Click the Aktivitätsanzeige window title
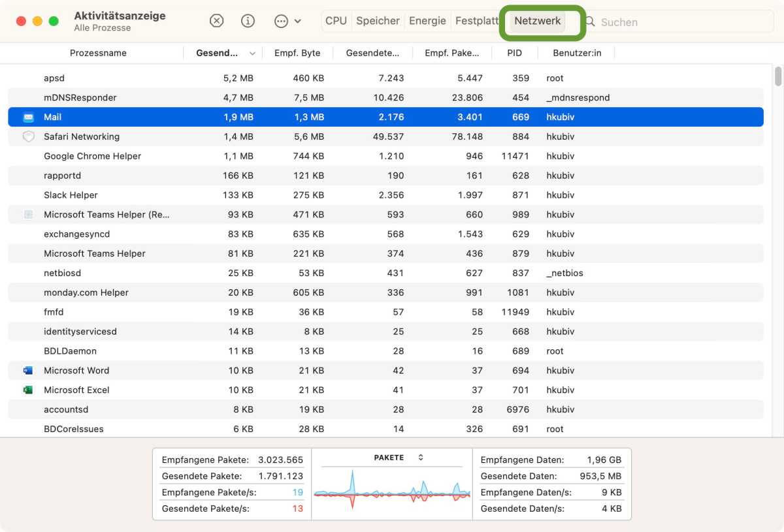 [120, 16]
